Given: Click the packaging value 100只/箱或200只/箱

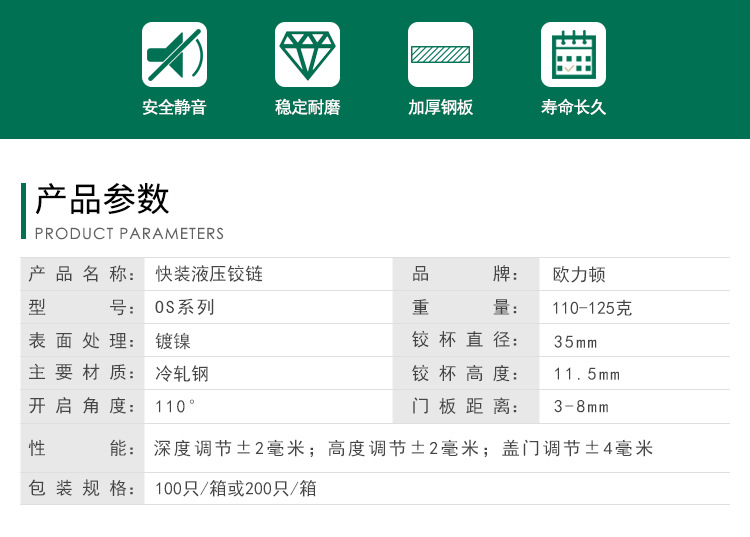Looking at the screenshot, I should point(235,489).
